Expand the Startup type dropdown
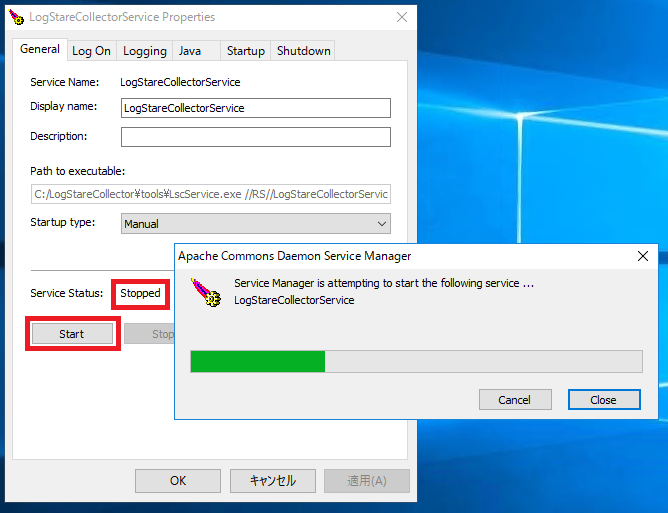Image resolution: width=668 pixels, height=513 pixels. point(256,224)
